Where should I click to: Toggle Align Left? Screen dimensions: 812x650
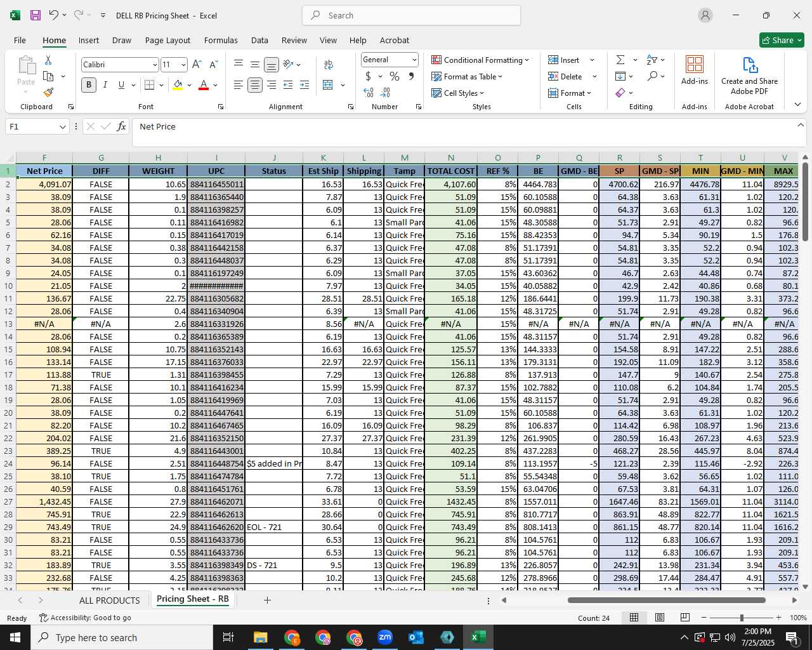(x=239, y=85)
